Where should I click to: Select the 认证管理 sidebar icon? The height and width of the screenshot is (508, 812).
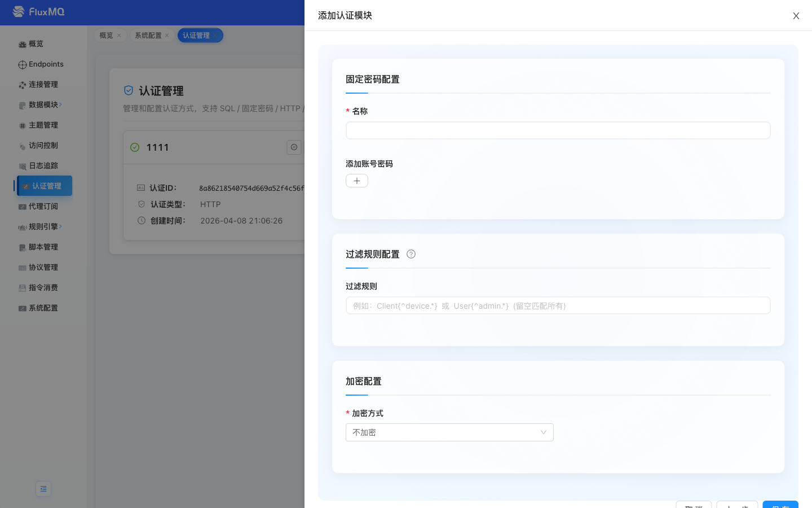[26, 186]
